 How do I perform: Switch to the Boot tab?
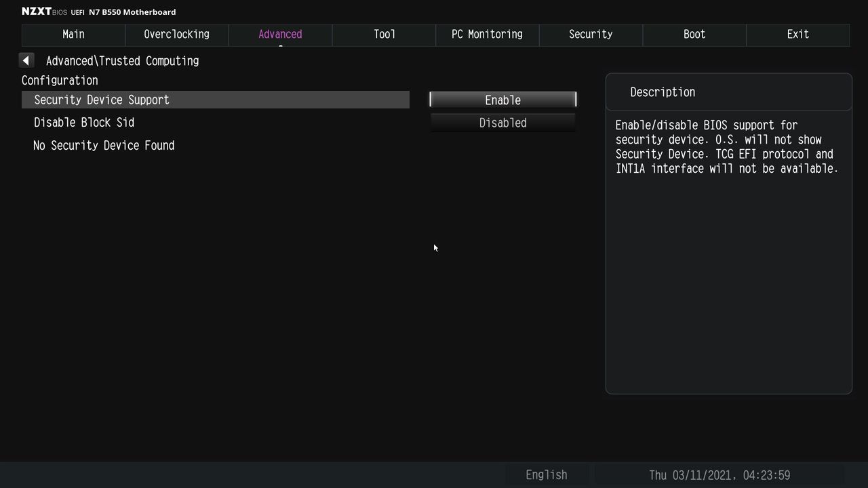(694, 35)
